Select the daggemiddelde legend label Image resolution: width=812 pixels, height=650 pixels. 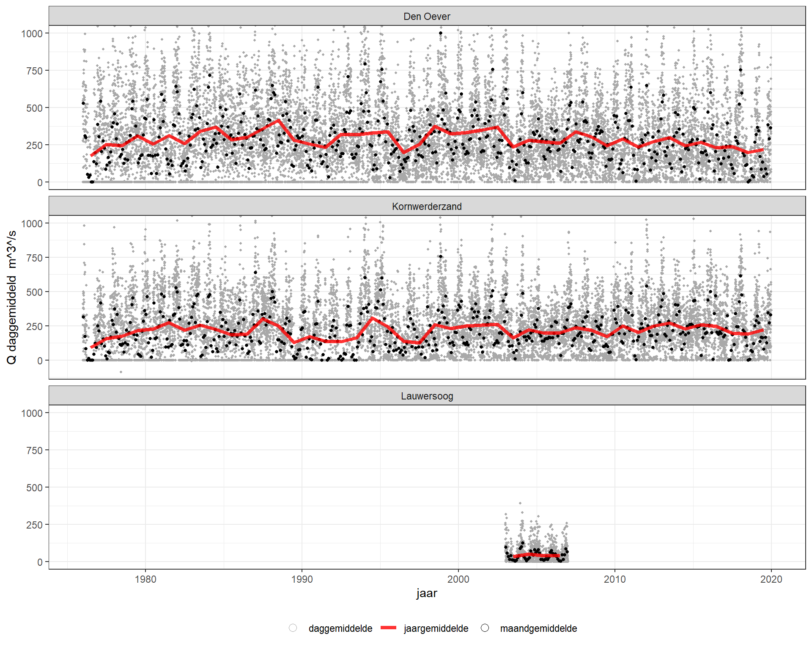coord(340,628)
